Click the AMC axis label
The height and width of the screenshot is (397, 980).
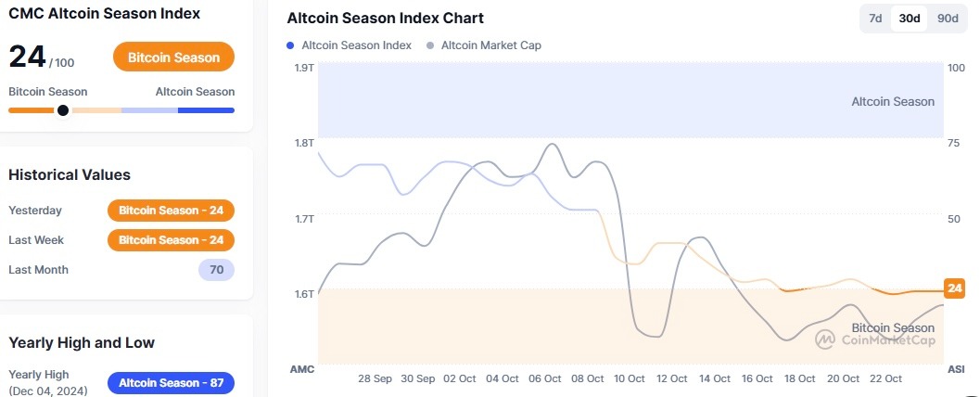click(x=302, y=369)
